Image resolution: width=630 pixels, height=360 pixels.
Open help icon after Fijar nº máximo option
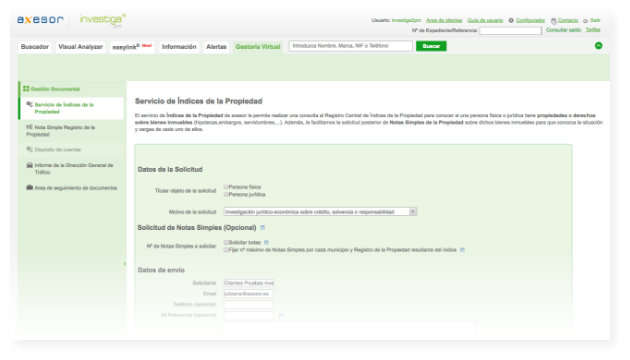[x=462, y=250]
